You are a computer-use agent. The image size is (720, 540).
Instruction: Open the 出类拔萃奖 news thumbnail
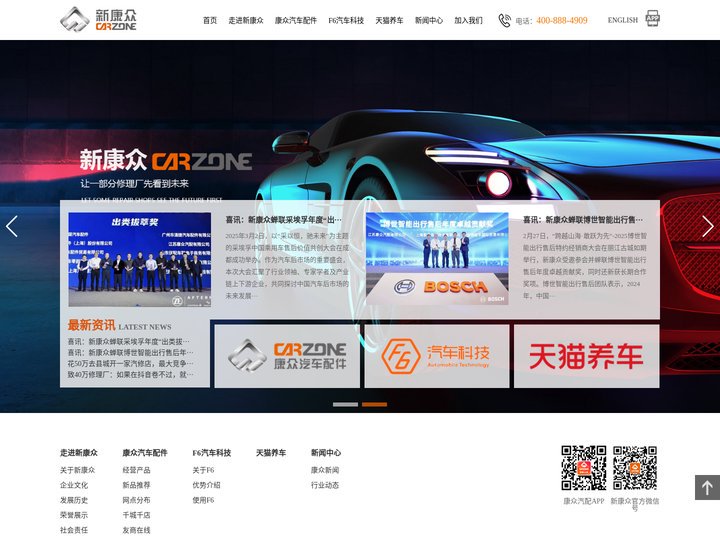[x=140, y=259]
